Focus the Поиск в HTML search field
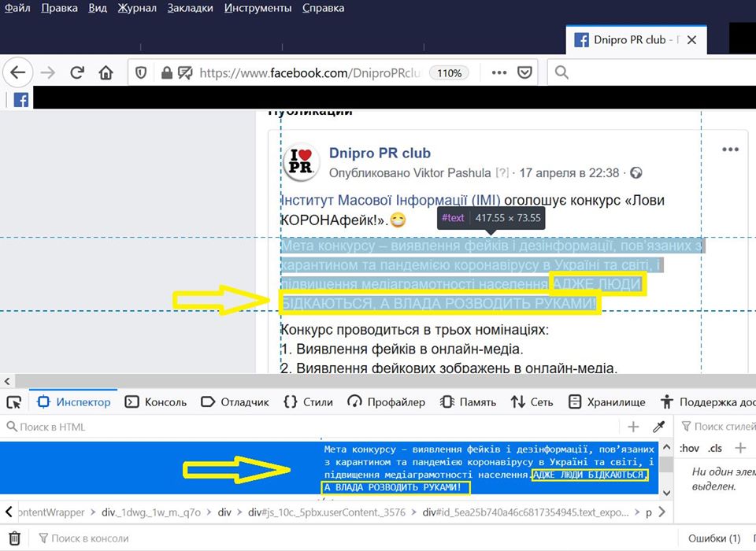 pos(310,427)
